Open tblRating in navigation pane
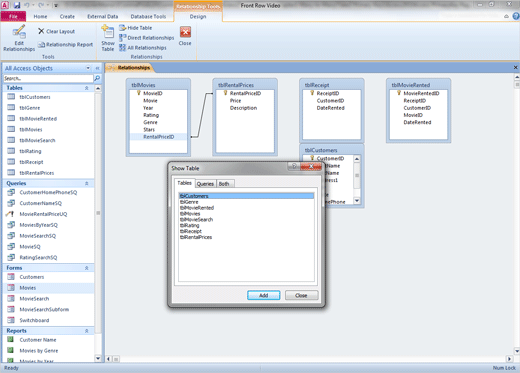 30,151
